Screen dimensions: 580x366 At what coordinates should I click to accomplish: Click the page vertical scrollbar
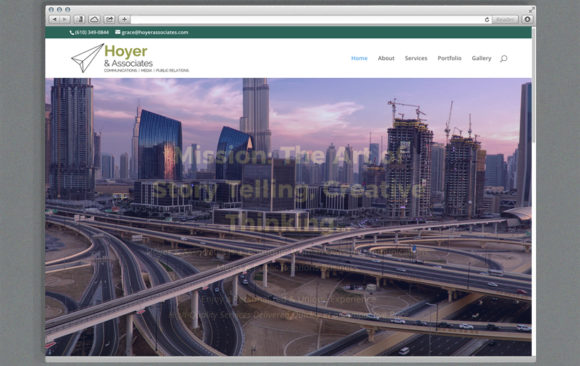click(x=534, y=191)
